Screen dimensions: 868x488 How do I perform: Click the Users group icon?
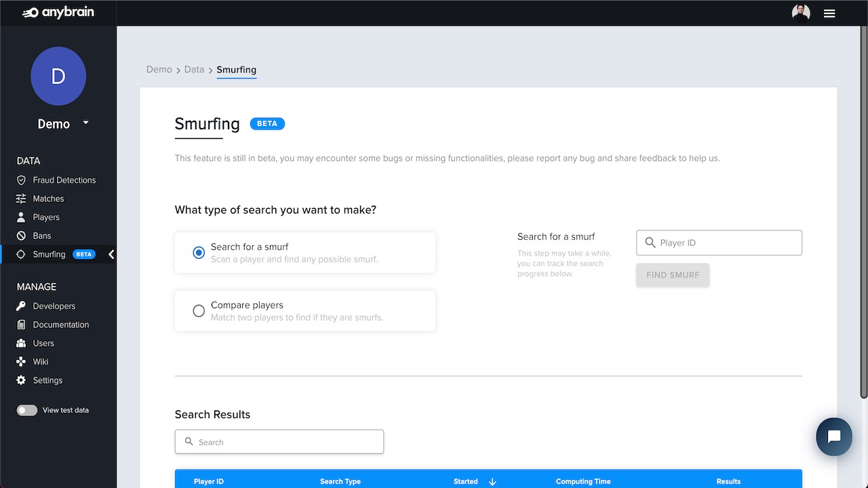[21, 343]
